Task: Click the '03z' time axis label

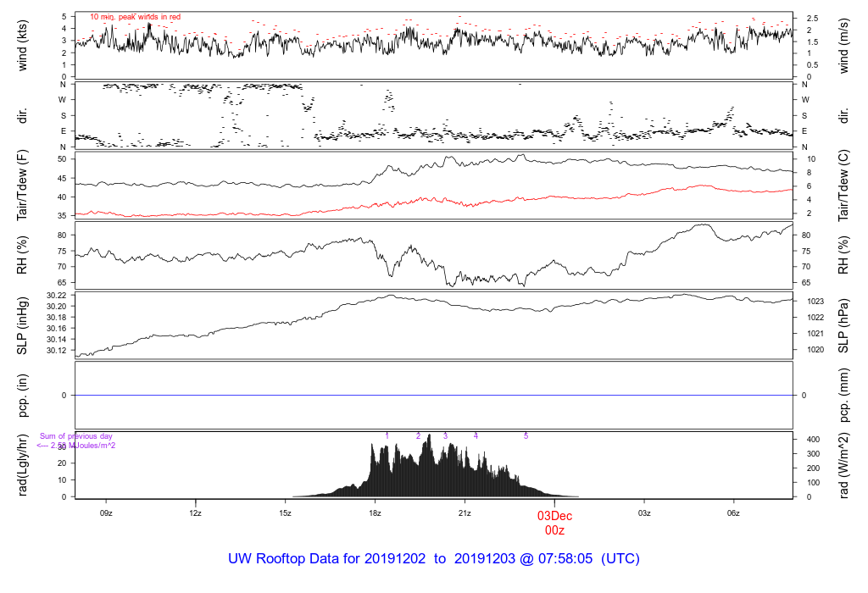Action: (644, 513)
